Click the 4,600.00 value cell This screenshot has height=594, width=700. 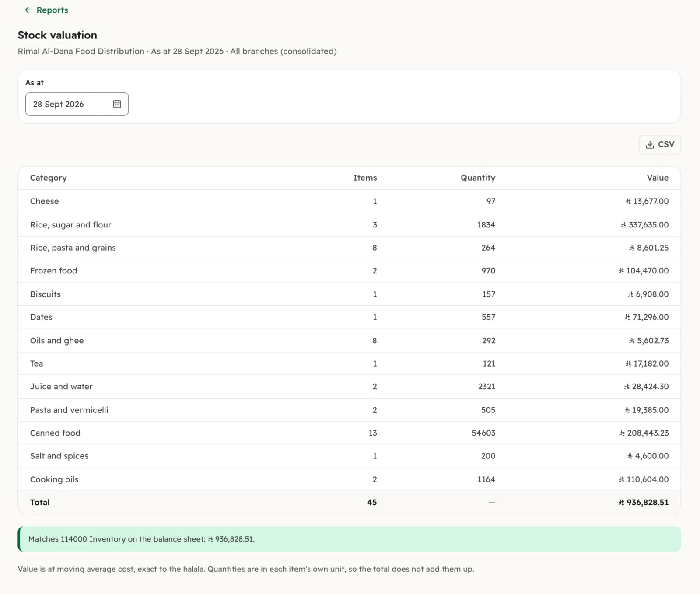[x=647, y=456]
